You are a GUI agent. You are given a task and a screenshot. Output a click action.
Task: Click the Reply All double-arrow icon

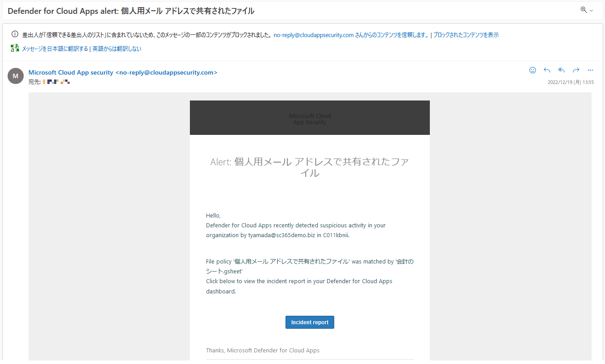point(562,70)
